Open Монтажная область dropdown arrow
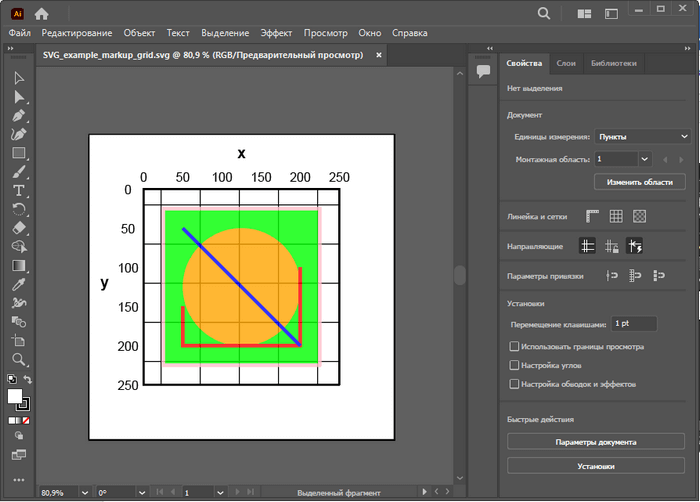The image size is (700, 502). (x=645, y=159)
